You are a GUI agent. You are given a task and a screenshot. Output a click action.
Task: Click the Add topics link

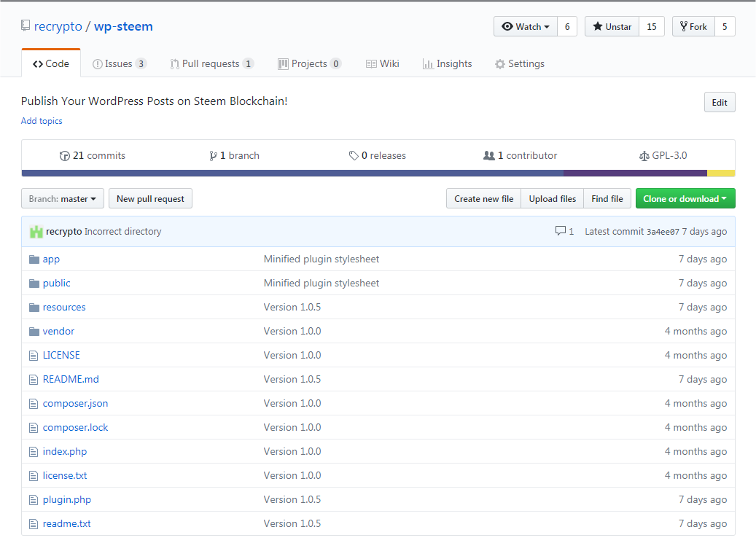(42, 121)
